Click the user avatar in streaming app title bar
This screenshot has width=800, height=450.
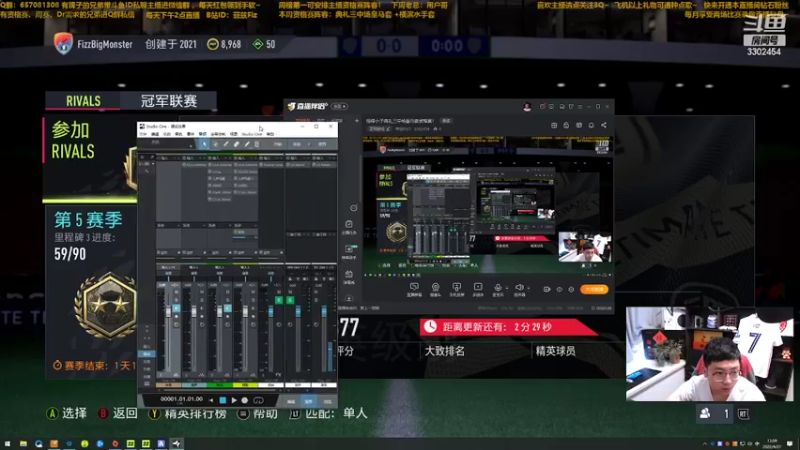(x=527, y=107)
